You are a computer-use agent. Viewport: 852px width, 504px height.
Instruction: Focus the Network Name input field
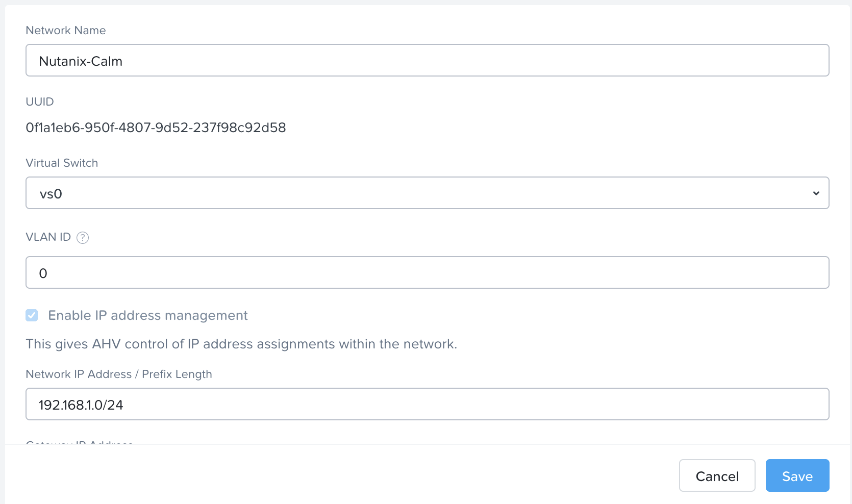coord(427,60)
